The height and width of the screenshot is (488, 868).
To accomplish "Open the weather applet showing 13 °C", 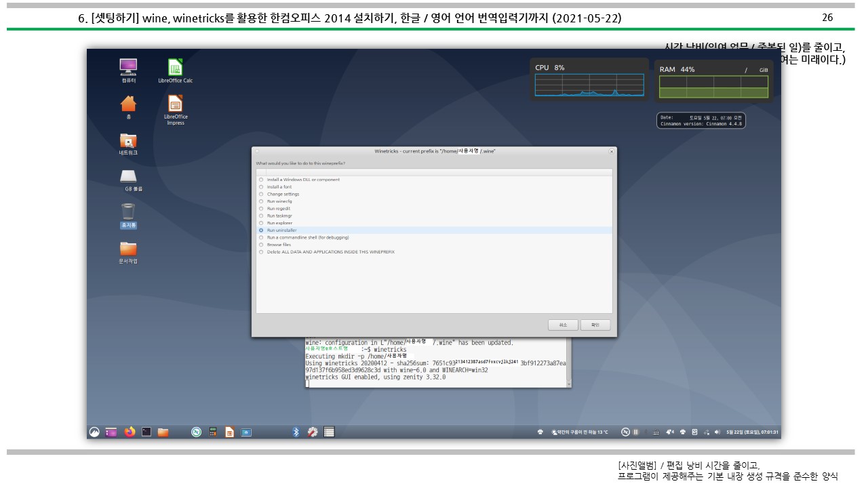I will pyautogui.click(x=580, y=432).
